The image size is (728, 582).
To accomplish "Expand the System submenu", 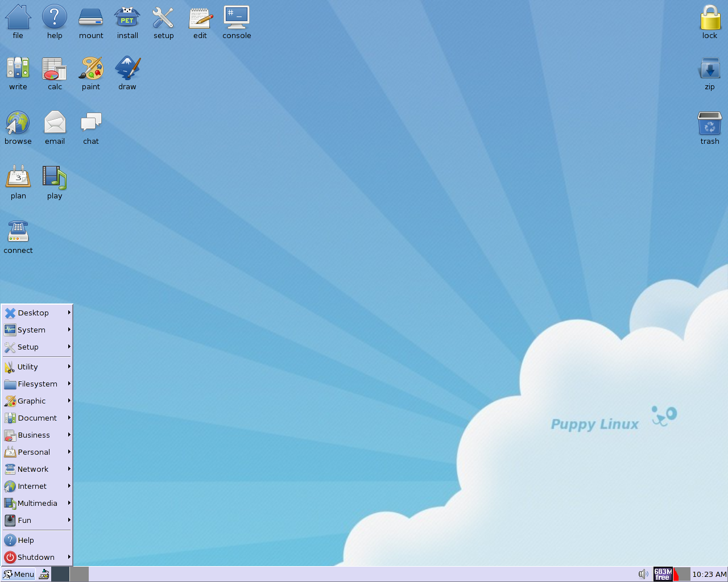I will coord(37,330).
